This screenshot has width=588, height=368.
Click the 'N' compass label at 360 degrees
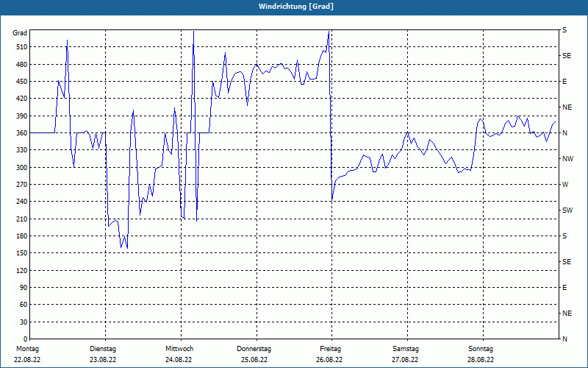tap(564, 133)
